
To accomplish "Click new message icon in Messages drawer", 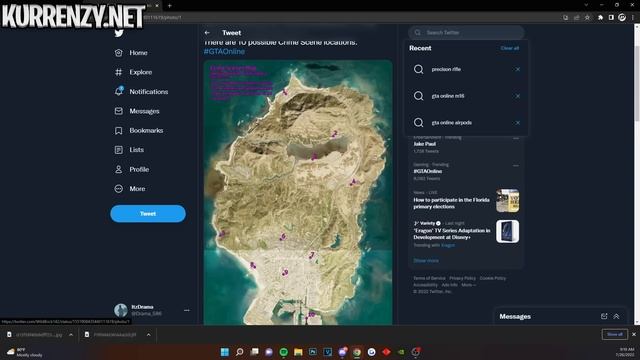I will pyautogui.click(x=604, y=316).
